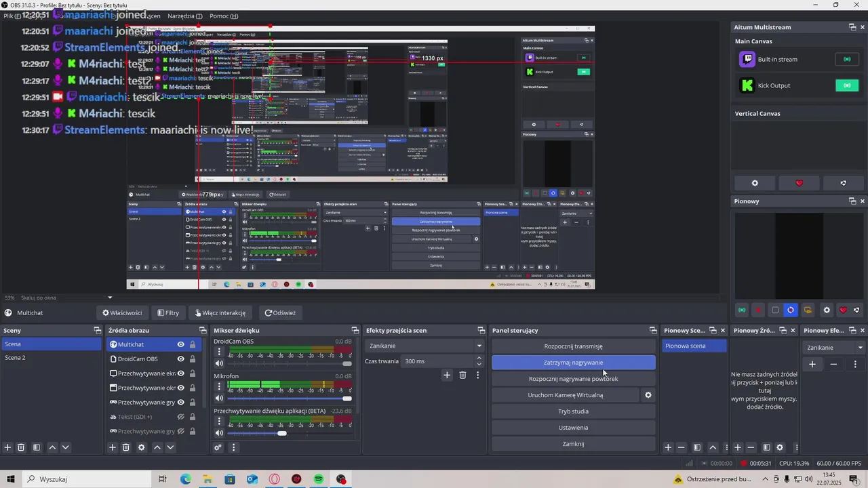The width and height of the screenshot is (868, 488).
Task: Open scene filters icon in Sceny panel
Action: coord(37,447)
